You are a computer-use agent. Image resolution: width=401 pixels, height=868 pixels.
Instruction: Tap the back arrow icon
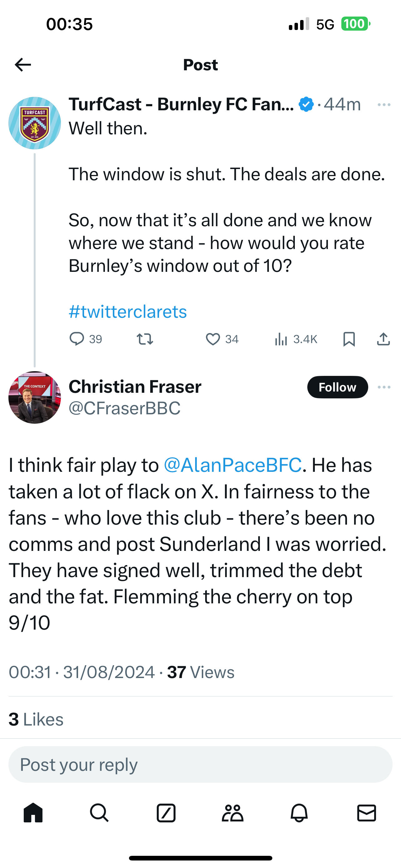23,65
